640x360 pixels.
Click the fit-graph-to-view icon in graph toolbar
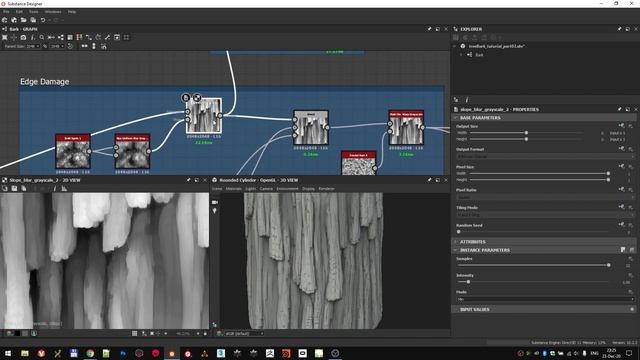tap(4, 37)
